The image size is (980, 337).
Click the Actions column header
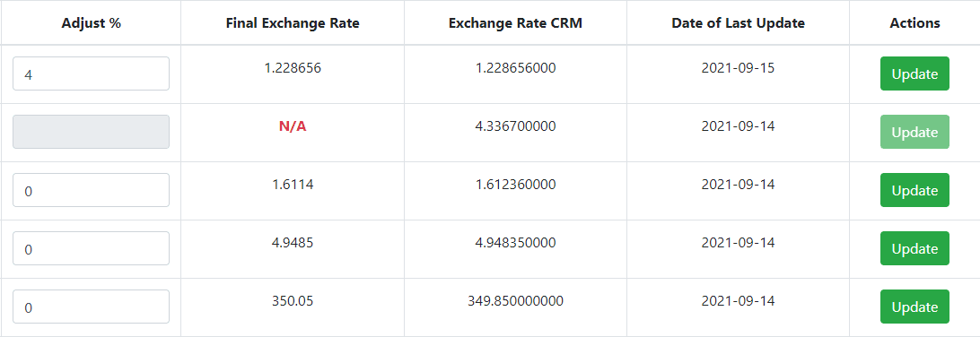tap(914, 23)
